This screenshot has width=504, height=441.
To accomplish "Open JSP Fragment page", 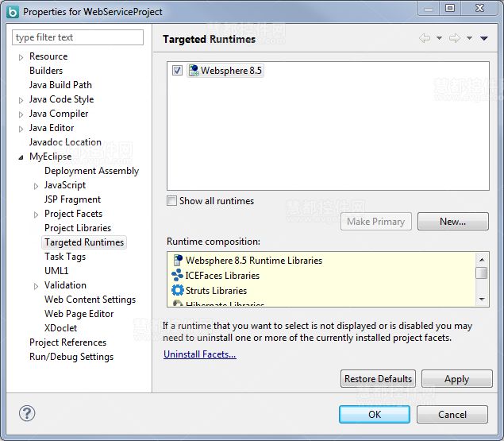I will pyautogui.click(x=73, y=199).
